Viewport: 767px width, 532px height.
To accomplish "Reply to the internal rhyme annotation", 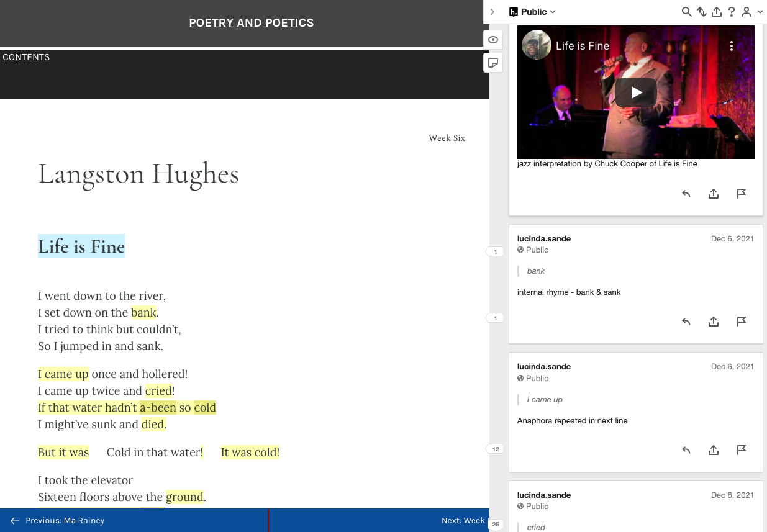I will [686, 322].
